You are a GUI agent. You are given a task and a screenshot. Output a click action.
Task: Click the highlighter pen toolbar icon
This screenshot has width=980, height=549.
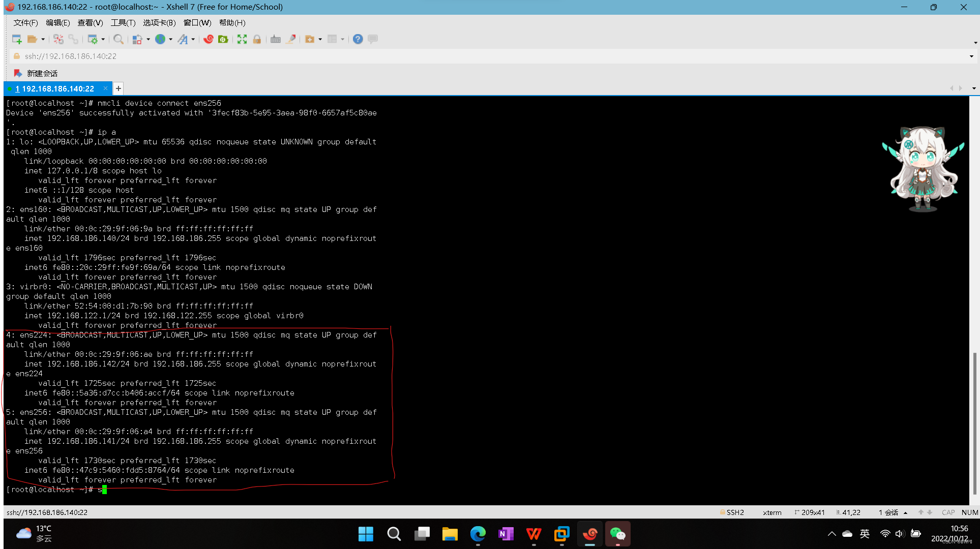coord(291,39)
